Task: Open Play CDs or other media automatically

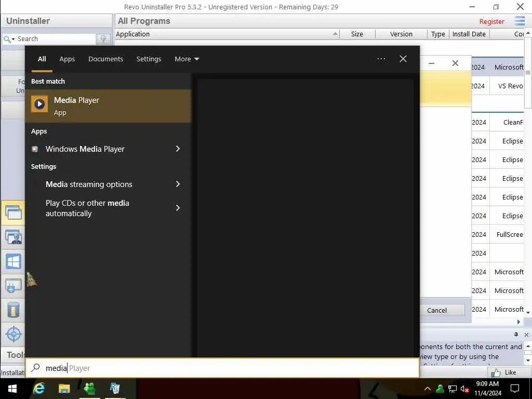Action: [x=87, y=208]
